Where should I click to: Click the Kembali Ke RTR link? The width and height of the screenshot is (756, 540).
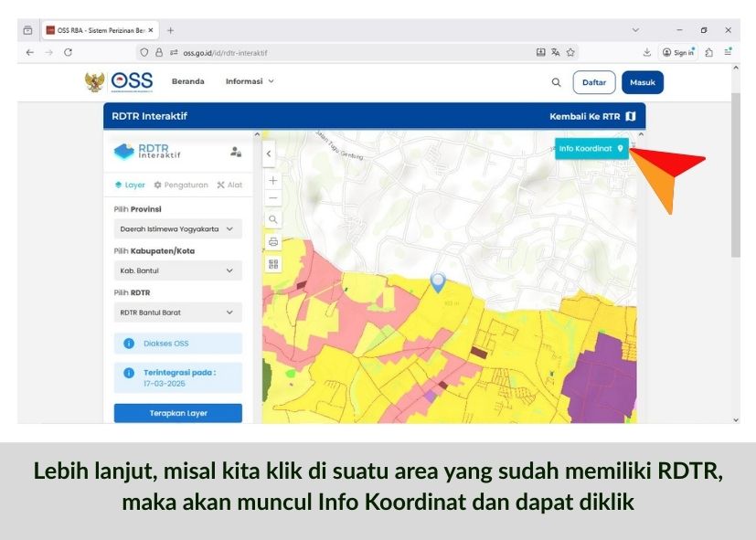(591, 116)
